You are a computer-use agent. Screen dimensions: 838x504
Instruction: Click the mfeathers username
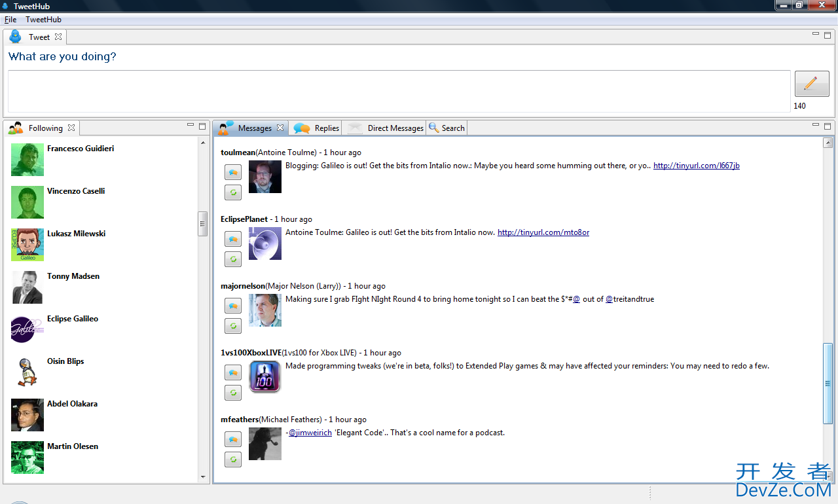click(x=240, y=420)
